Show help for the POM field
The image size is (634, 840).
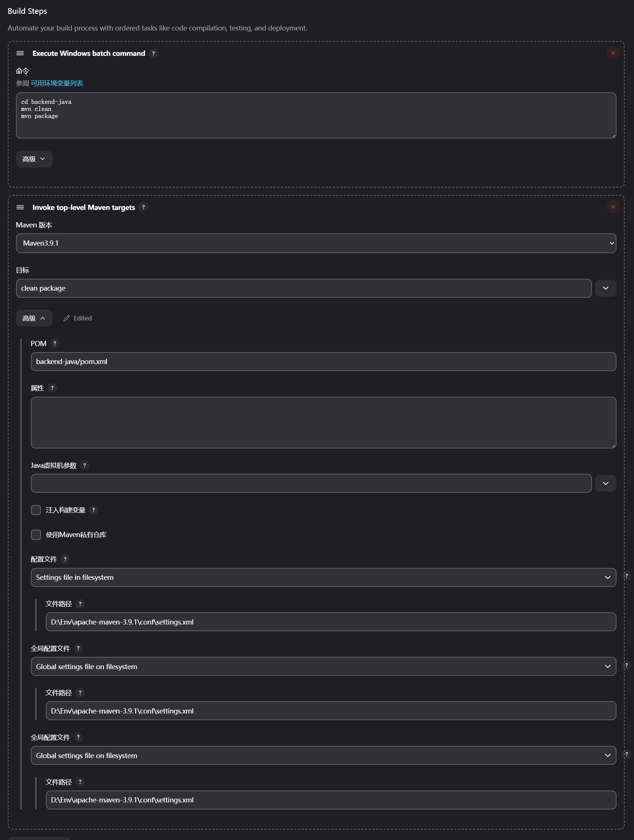[55, 344]
